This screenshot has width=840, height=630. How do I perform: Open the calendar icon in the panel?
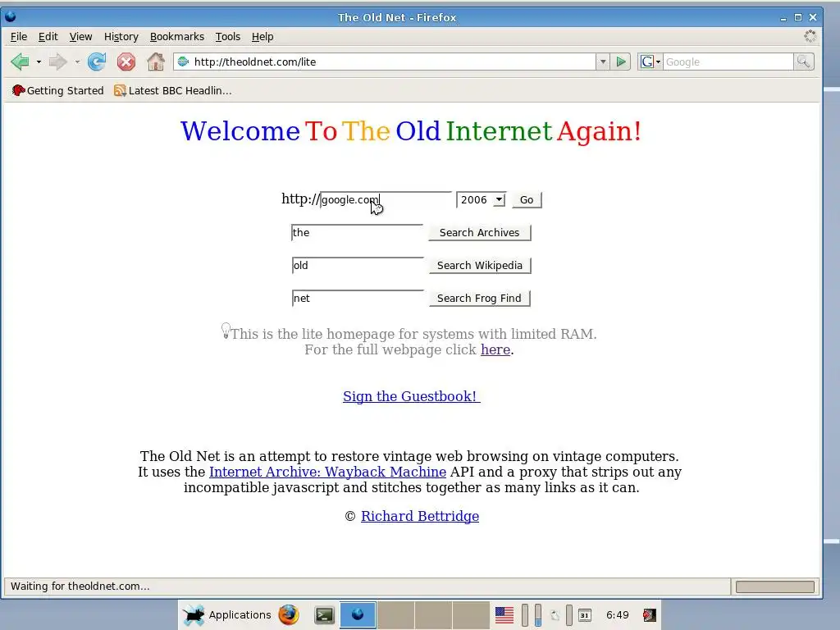click(584, 615)
